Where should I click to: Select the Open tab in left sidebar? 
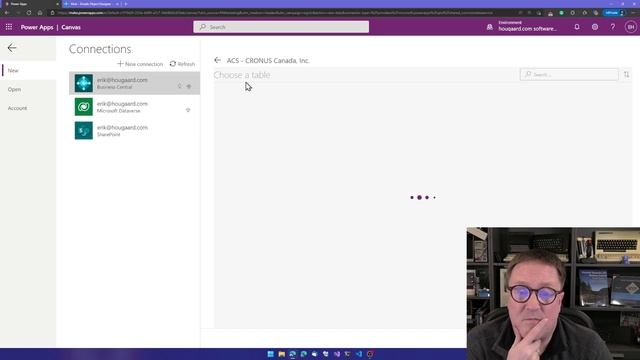coord(28,89)
